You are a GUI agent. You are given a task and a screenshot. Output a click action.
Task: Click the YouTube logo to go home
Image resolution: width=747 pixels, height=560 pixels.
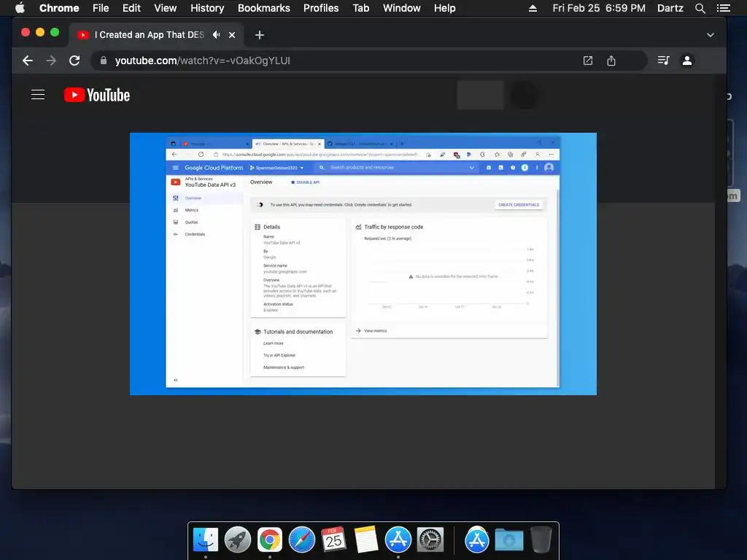(97, 96)
